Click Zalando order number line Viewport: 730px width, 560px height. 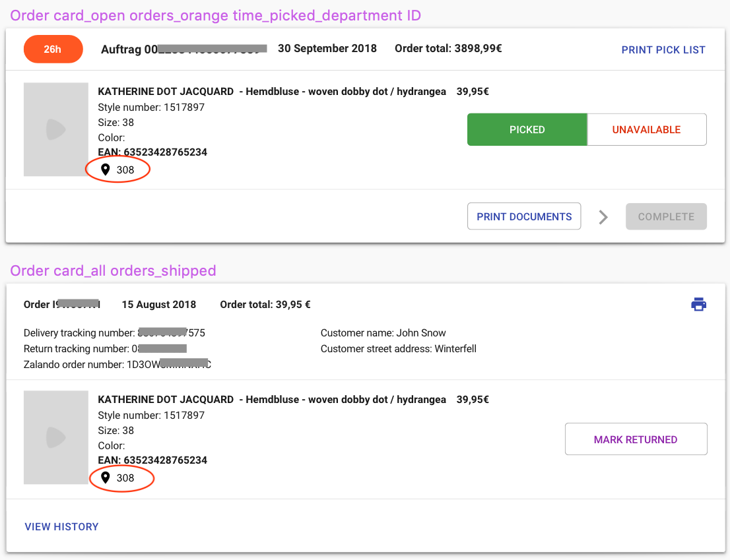click(x=117, y=364)
